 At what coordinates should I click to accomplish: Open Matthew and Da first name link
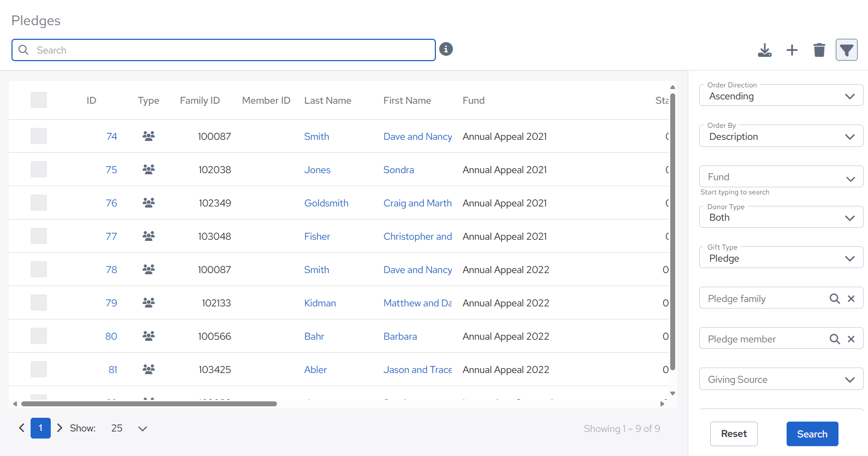tap(418, 303)
